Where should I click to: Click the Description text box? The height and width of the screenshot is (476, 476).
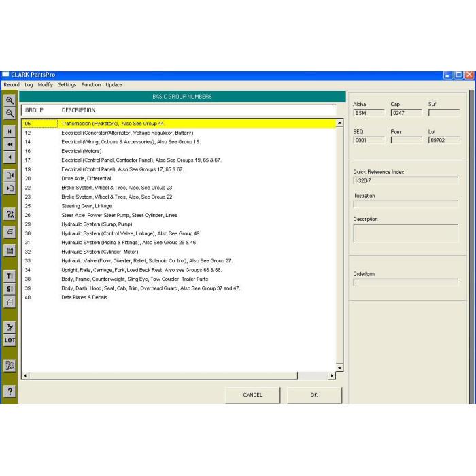(x=406, y=233)
